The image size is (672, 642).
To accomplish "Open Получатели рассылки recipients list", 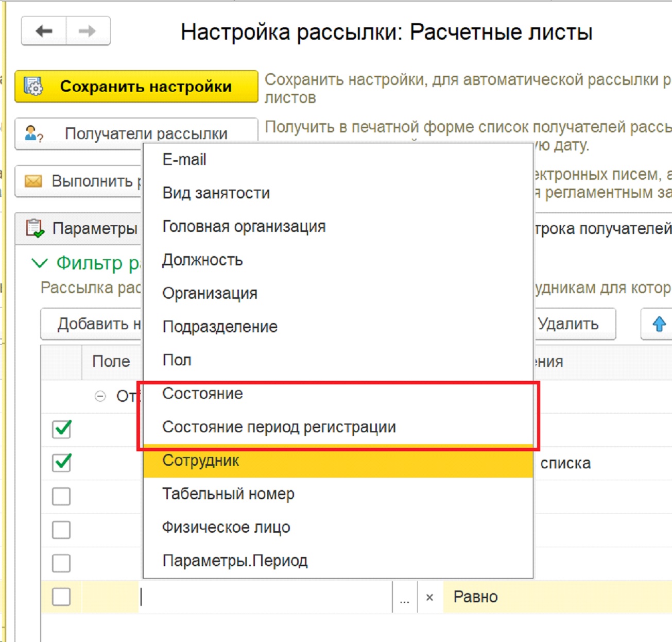I will (x=136, y=133).
